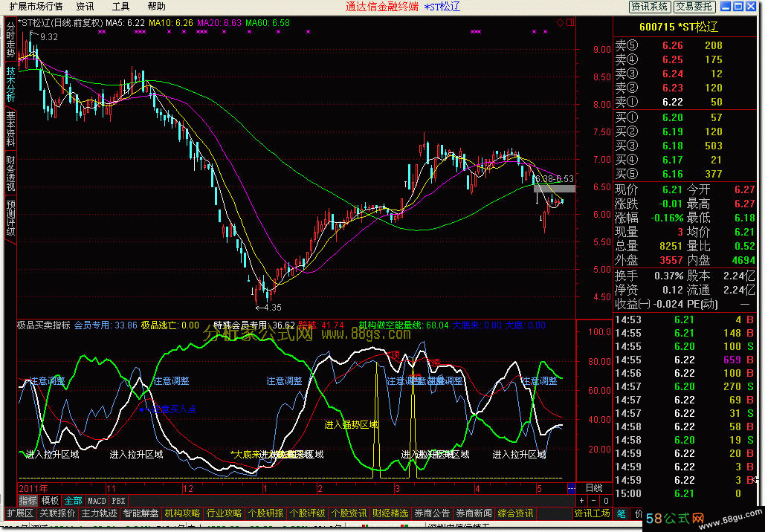
Task: Open the 资讯工场 panel button
Action: (593, 513)
